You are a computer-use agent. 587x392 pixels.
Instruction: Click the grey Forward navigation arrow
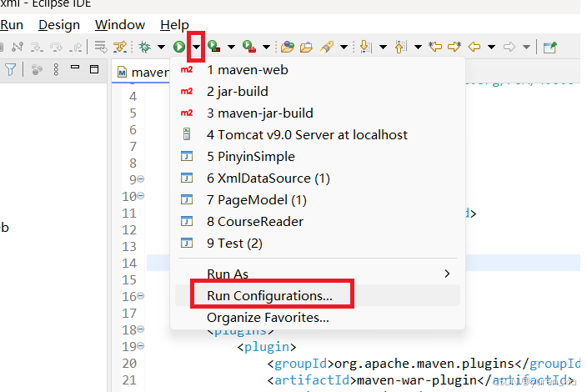tap(509, 47)
